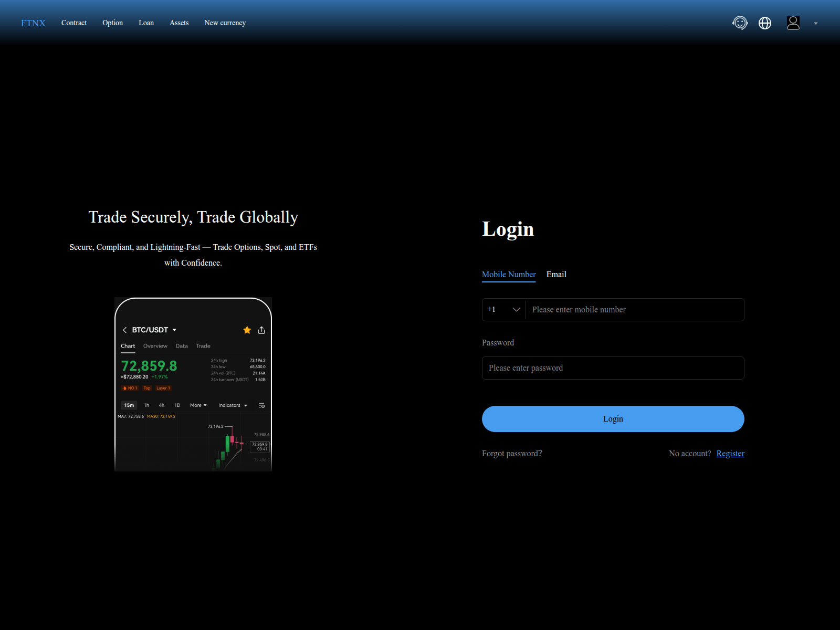Tap the share icon in the phone mockup

click(261, 330)
